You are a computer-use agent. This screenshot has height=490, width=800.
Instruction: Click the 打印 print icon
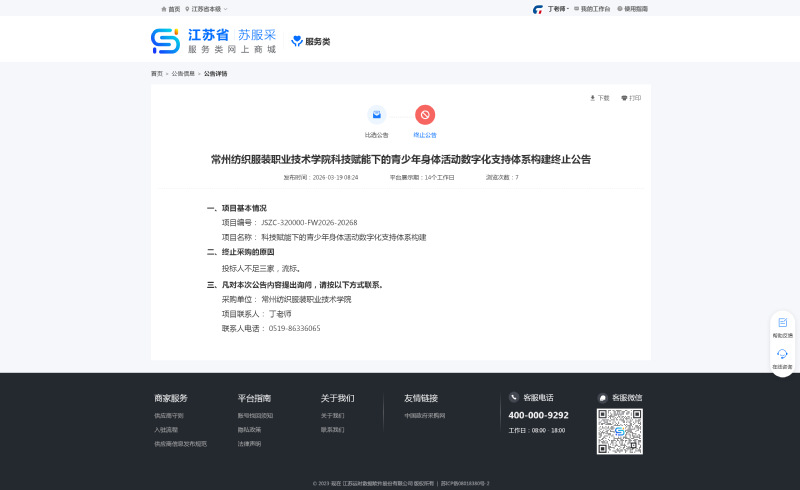click(624, 98)
